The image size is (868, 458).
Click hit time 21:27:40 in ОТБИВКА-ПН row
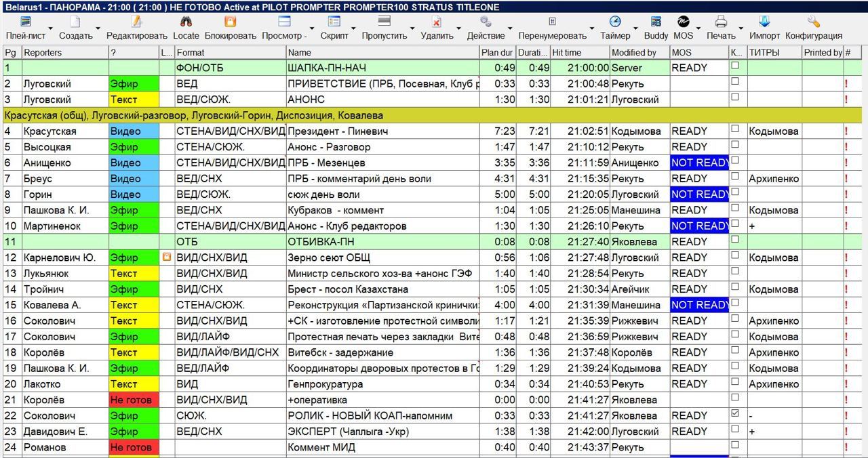tap(580, 242)
